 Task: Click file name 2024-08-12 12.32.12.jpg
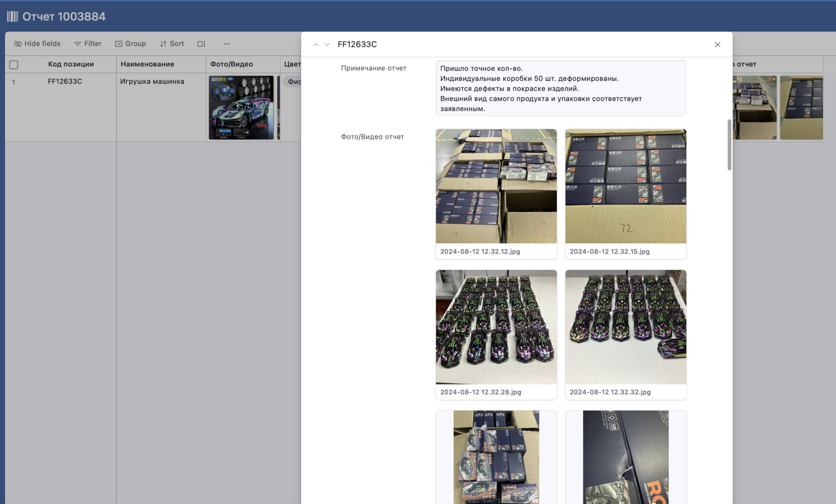480,251
